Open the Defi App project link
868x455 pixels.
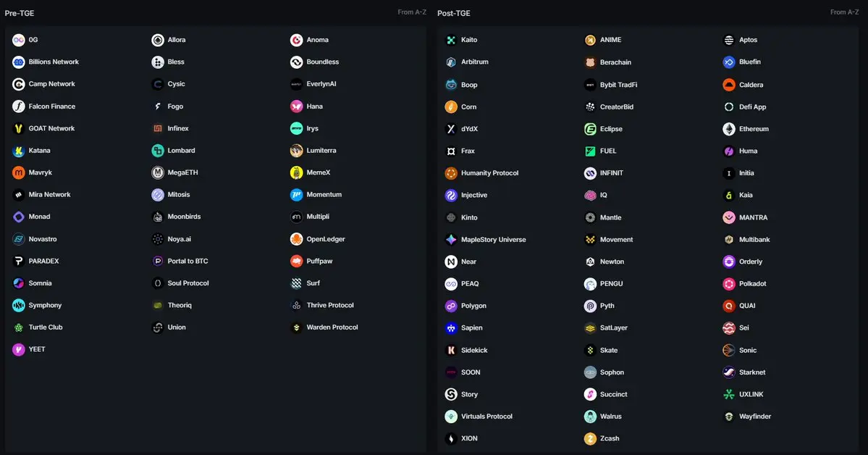[x=745, y=107]
